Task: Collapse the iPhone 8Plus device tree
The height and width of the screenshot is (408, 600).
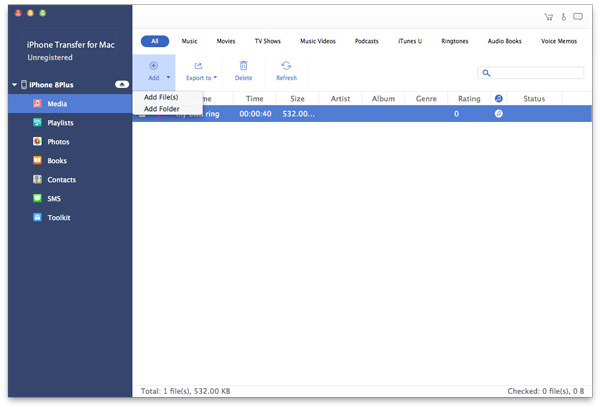Action: tap(14, 85)
